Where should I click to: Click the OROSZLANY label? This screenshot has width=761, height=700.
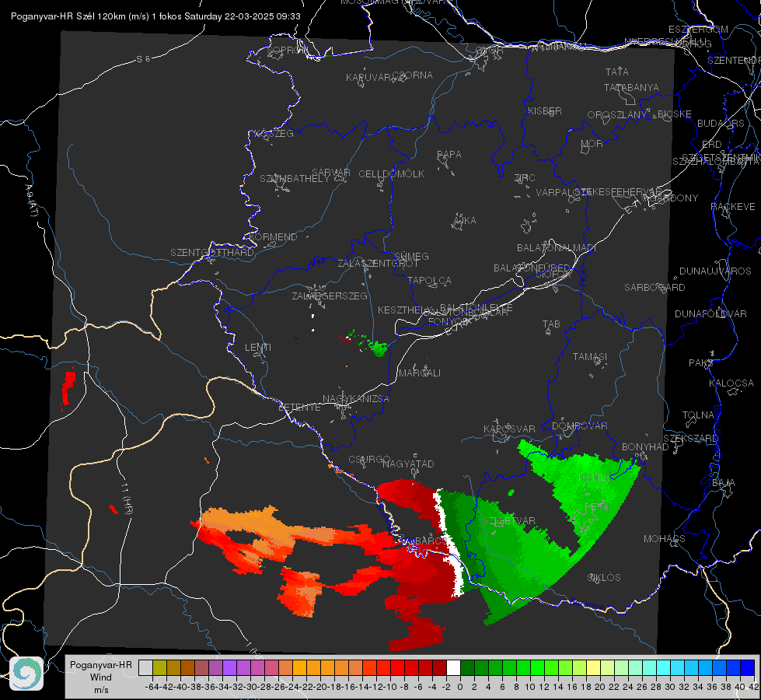tap(617, 114)
